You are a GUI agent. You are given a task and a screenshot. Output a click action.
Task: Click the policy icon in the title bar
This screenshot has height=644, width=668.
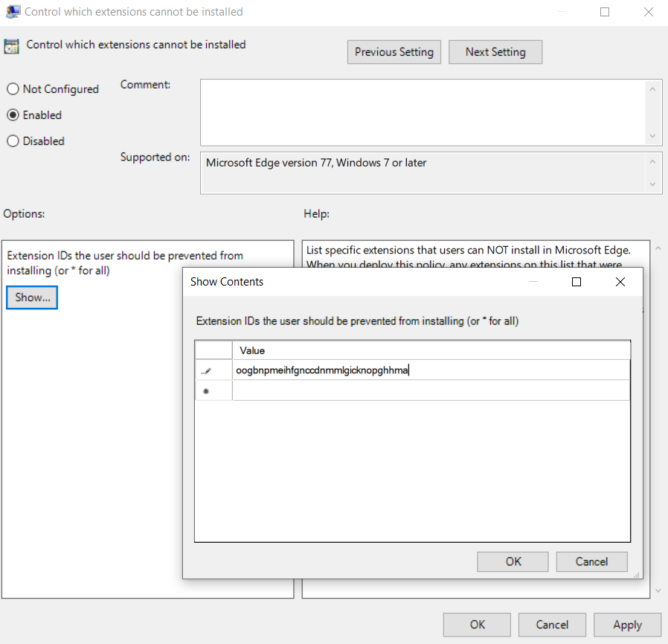(x=12, y=12)
